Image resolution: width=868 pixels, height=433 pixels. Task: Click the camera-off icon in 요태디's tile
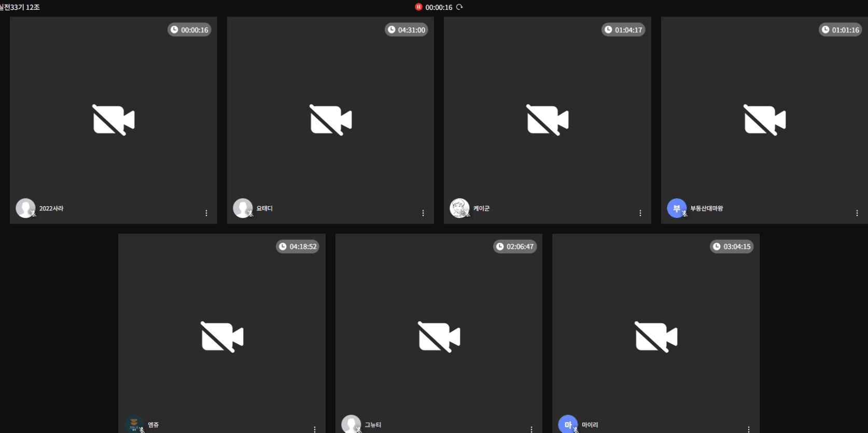click(331, 120)
